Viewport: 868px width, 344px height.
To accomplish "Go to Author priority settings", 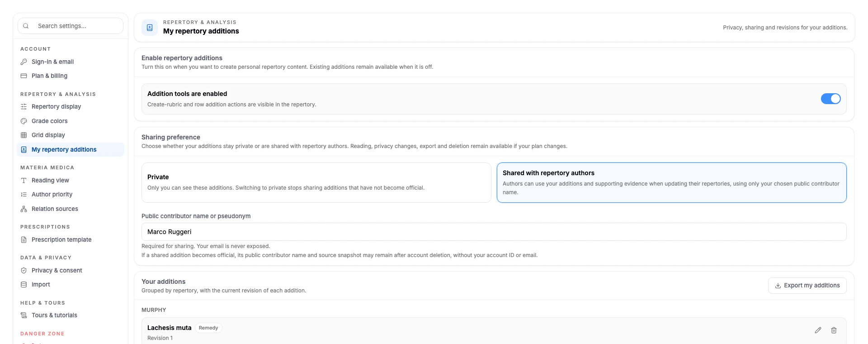I will pyautogui.click(x=71, y=194).
